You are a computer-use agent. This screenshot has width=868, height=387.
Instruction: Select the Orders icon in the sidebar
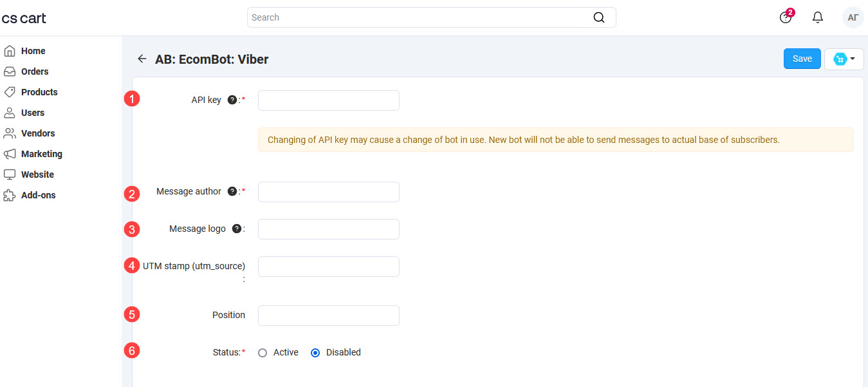click(10, 71)
